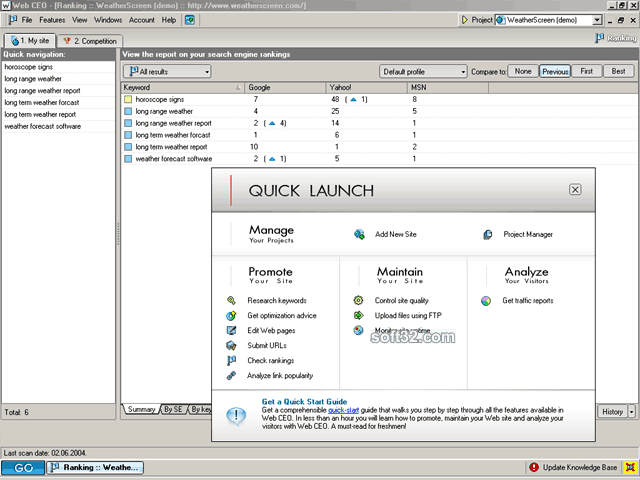
Task: Expand the Project WeatherScreen dropdown
Action: coord(597,20)
